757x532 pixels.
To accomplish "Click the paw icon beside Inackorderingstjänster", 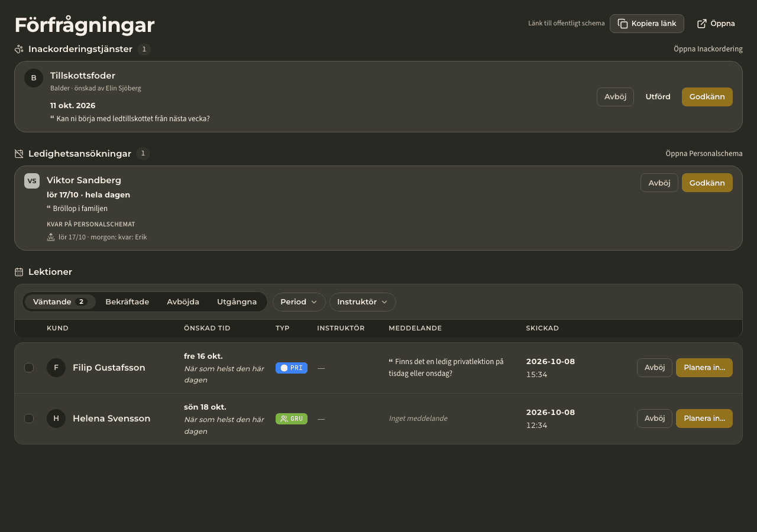I will click(19, 49).
